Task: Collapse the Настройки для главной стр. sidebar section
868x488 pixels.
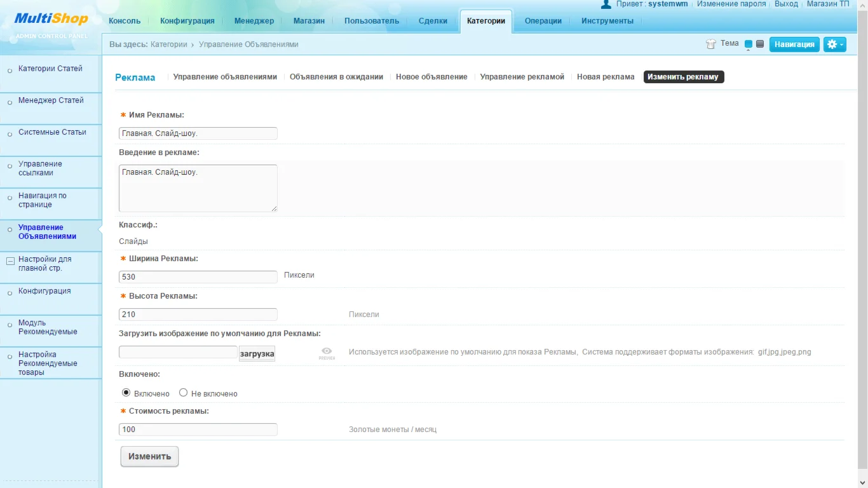Action: [x=10, y=261]
